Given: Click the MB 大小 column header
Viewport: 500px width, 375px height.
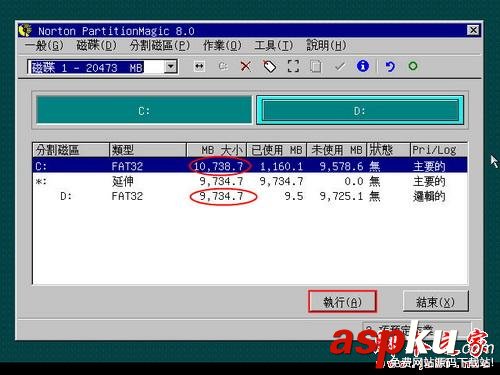Looking at the screenshot, I should coord(216,150).
